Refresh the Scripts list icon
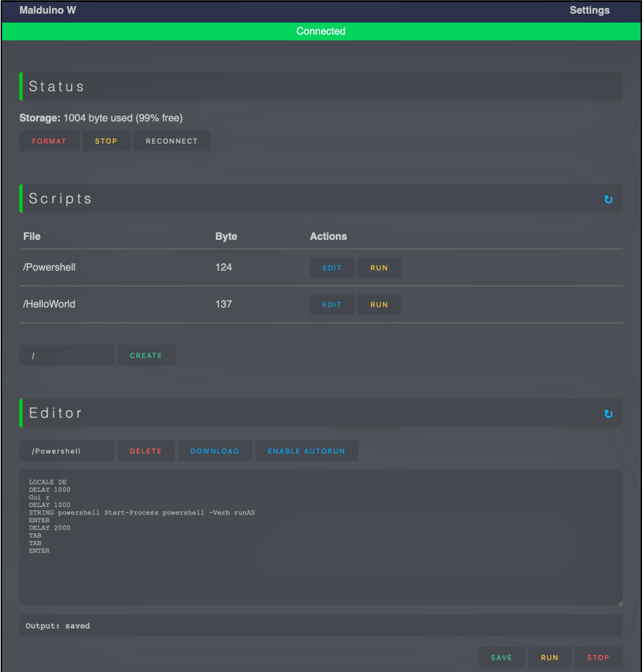 click(608, 199)
